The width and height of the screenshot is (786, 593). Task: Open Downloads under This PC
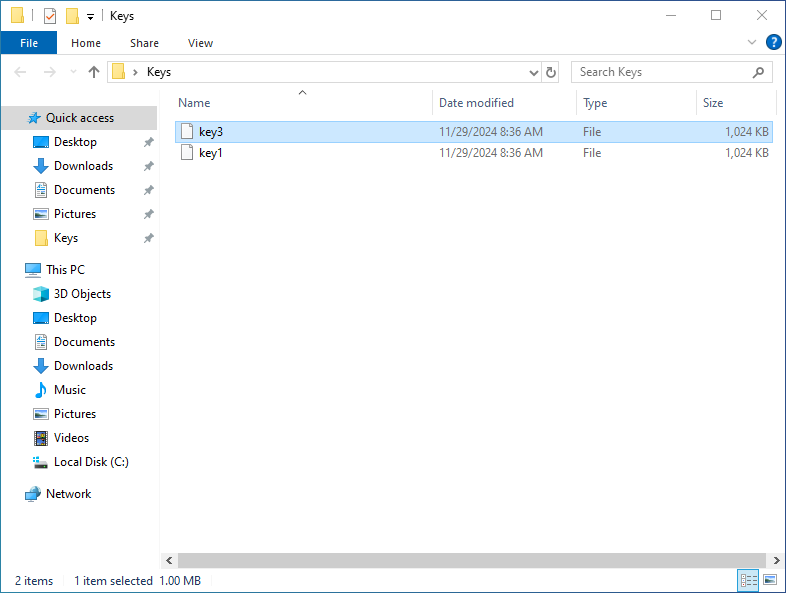point(83,366)
